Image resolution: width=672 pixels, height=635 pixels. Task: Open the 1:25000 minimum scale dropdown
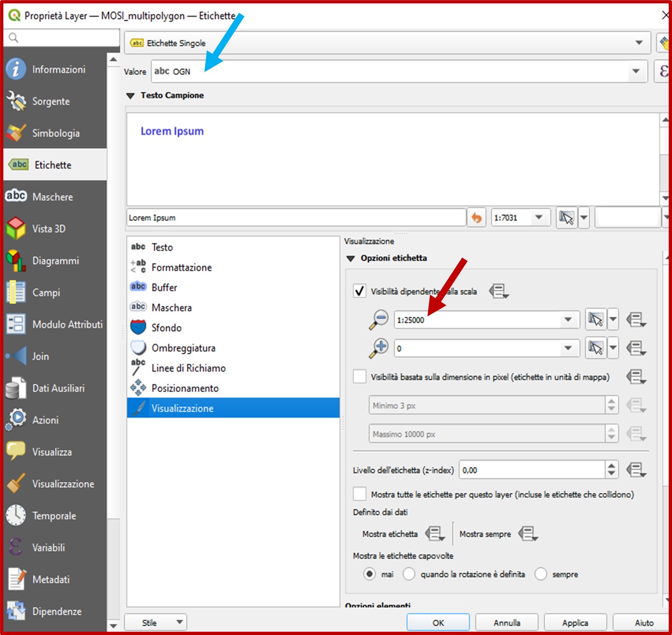[x=568, y=320]
